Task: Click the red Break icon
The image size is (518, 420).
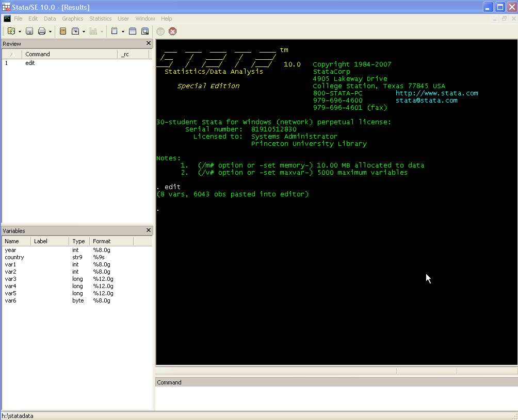Action: tap(173, 31)
